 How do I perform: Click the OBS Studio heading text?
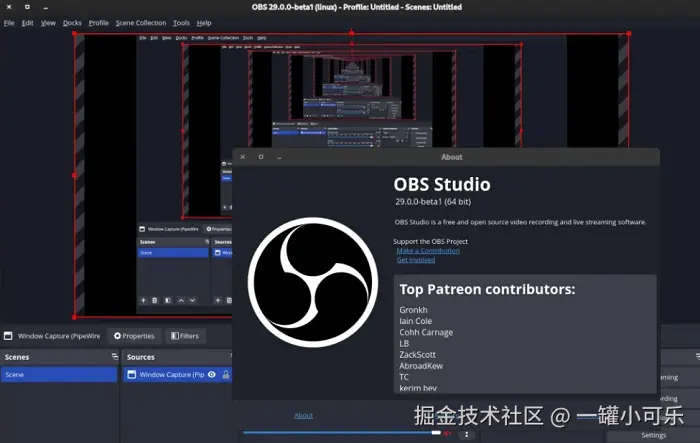coord(442,184)
